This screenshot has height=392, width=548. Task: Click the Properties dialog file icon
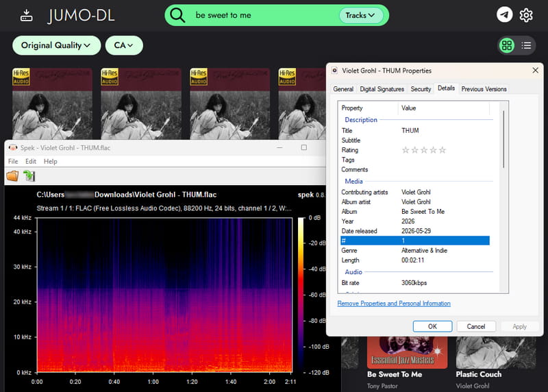tap(334, 71)
